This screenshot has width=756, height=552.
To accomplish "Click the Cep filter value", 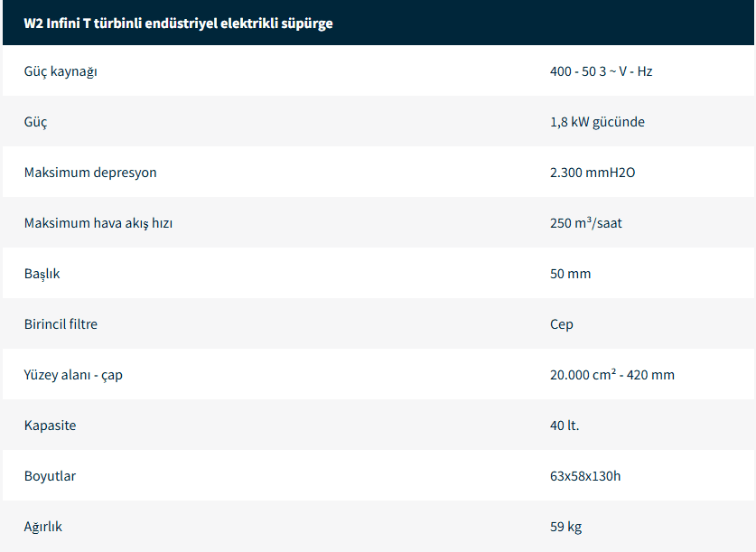I will pos(561,324).
